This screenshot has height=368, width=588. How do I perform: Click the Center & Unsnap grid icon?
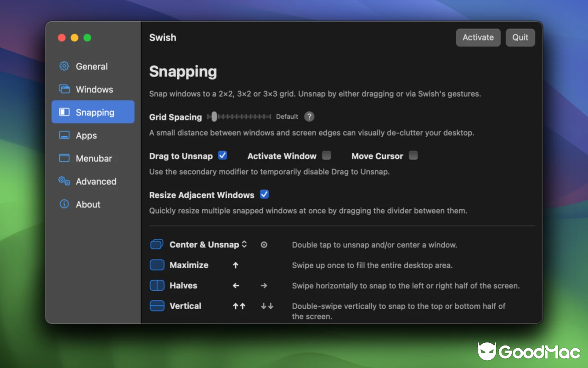click(157, 244)
